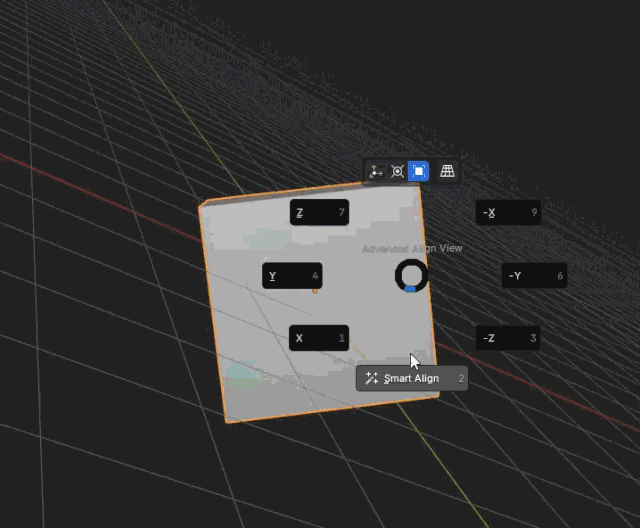Click the Advanced Align View title text
This screenshot has height=528, width=640.
tap(412, 248)
